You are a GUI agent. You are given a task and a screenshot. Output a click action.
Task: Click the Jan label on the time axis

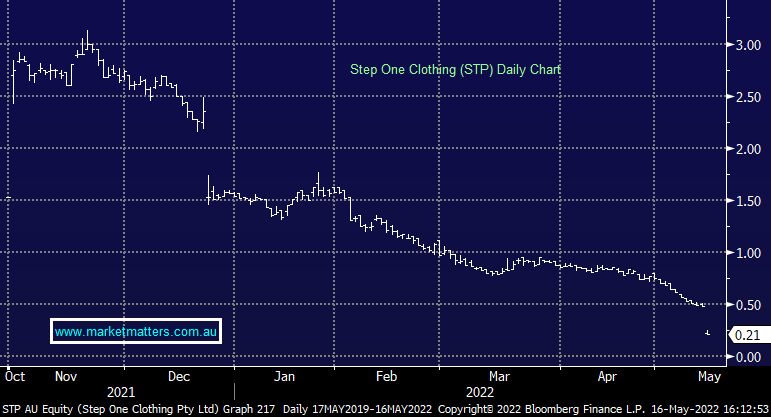(x=286, y=377)
